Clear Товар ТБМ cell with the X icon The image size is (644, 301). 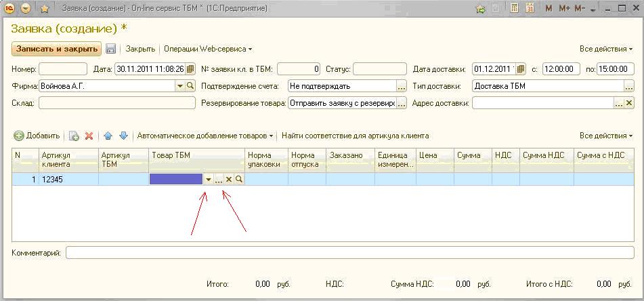click(229, 180)
